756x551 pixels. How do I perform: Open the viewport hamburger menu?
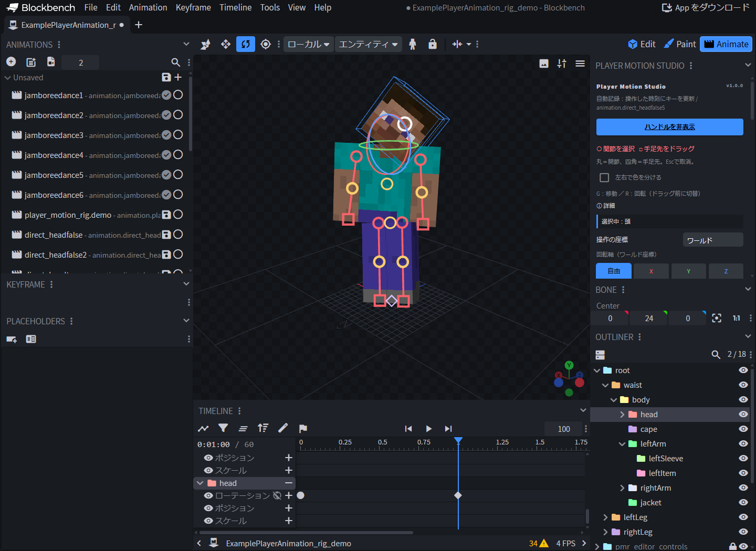point(580,63)
